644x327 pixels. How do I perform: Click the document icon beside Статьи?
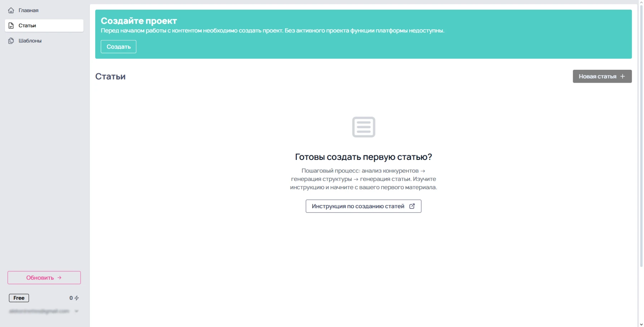[x=11, y=25]
